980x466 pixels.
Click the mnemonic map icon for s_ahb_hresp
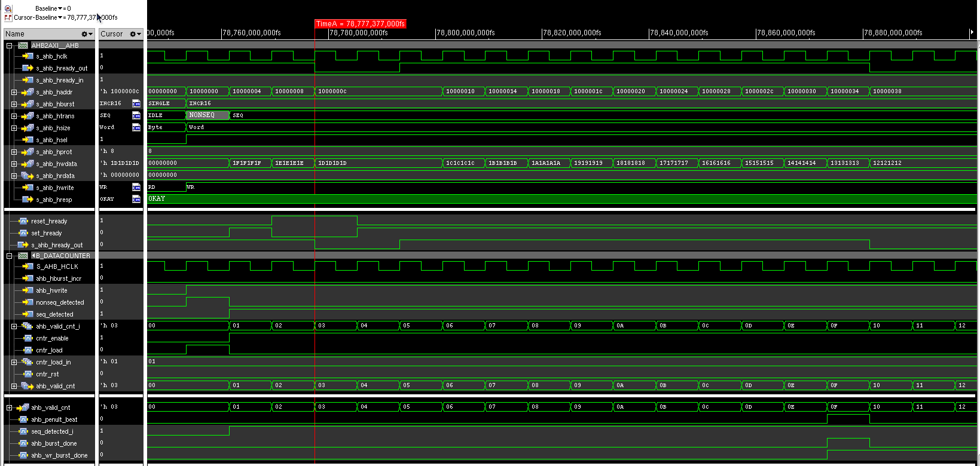136,200
